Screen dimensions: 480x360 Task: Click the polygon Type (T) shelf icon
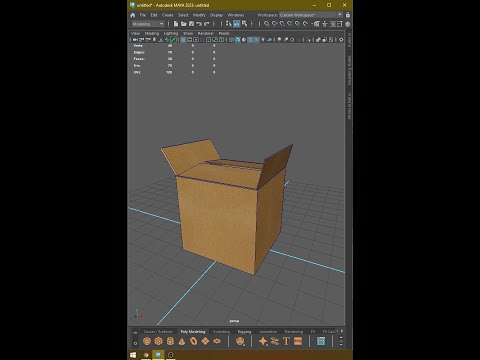(x=286, y=341)
